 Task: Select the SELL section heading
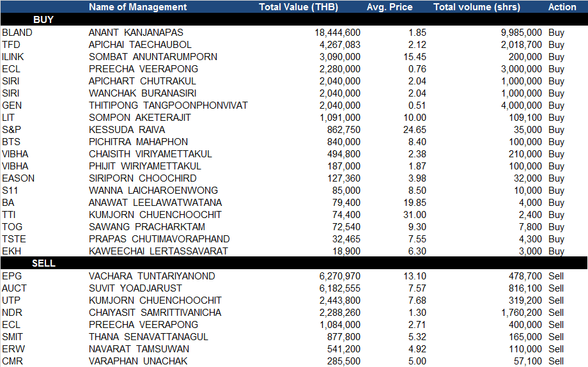pyautogui.click(x=43, y=263)
